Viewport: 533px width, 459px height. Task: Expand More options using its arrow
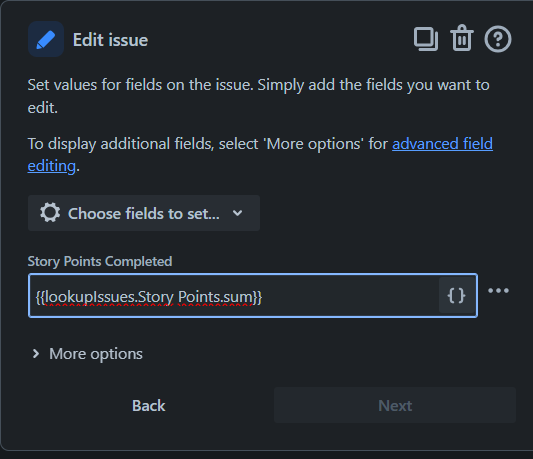(36, 354)
